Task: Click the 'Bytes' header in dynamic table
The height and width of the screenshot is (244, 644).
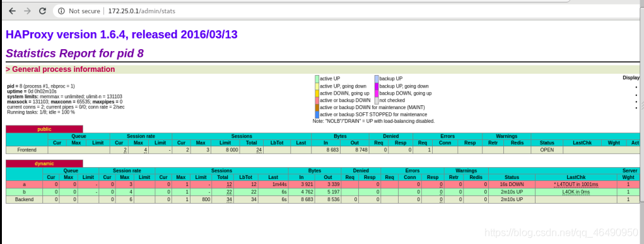Action: [x=315, y=170]
